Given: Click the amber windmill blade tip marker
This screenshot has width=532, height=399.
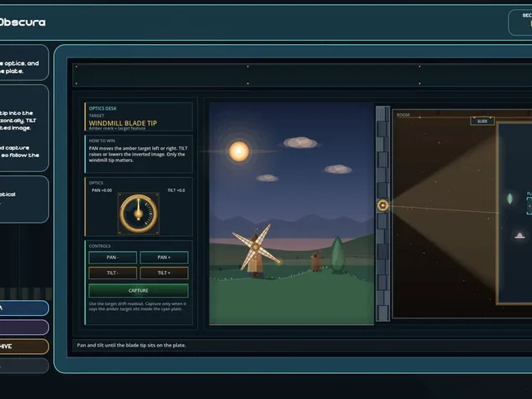Looking at the screenshot, I should click(279, 262).
